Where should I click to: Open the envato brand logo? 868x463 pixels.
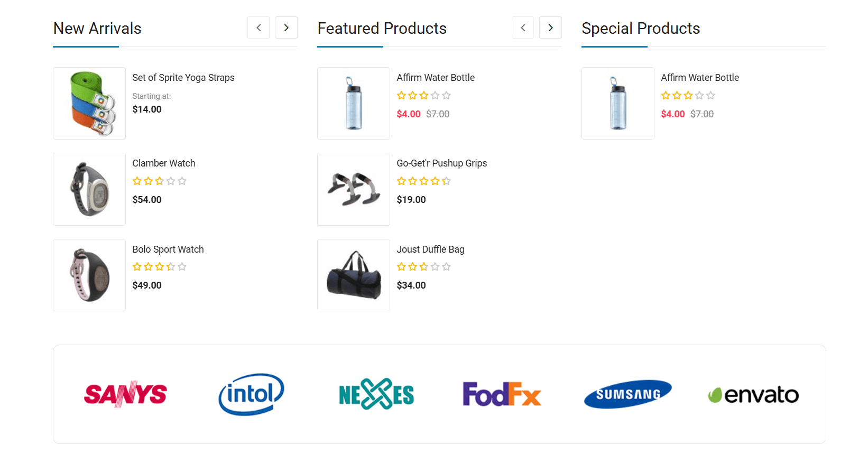coord(753,395)
